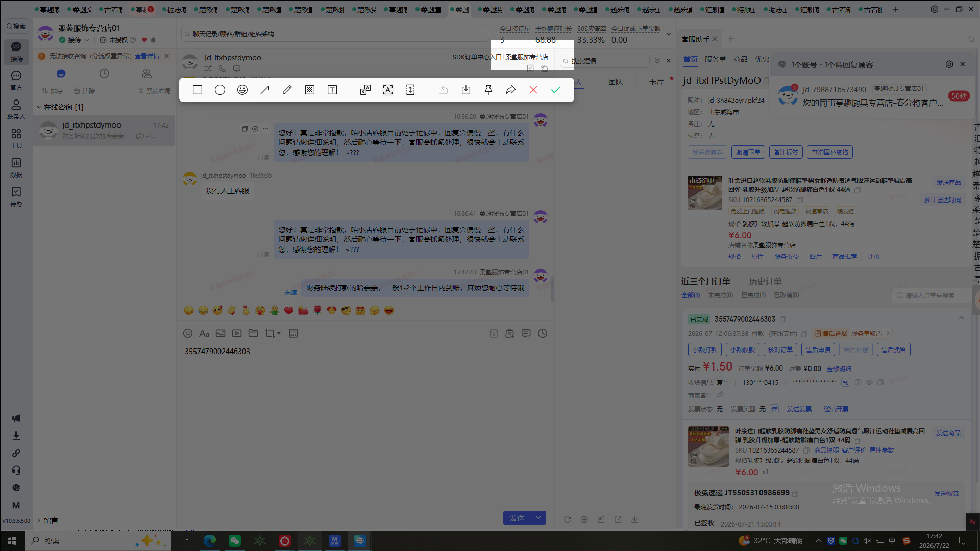Click the 售后申请 button
This screenshot has height=551, width=980.
click(818, 349)
